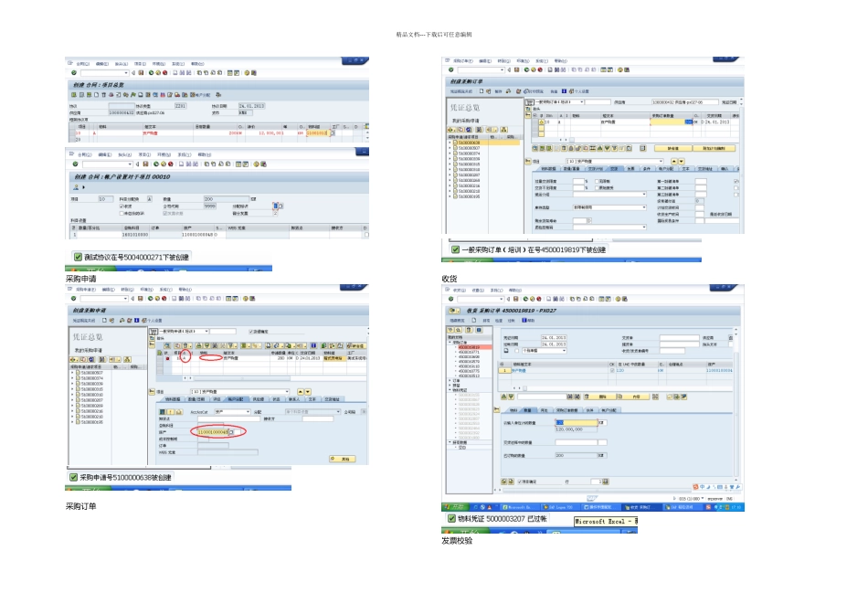Open document type dropdown in purchase requisition header
The image size is (868, 614).
coord(206,331)
